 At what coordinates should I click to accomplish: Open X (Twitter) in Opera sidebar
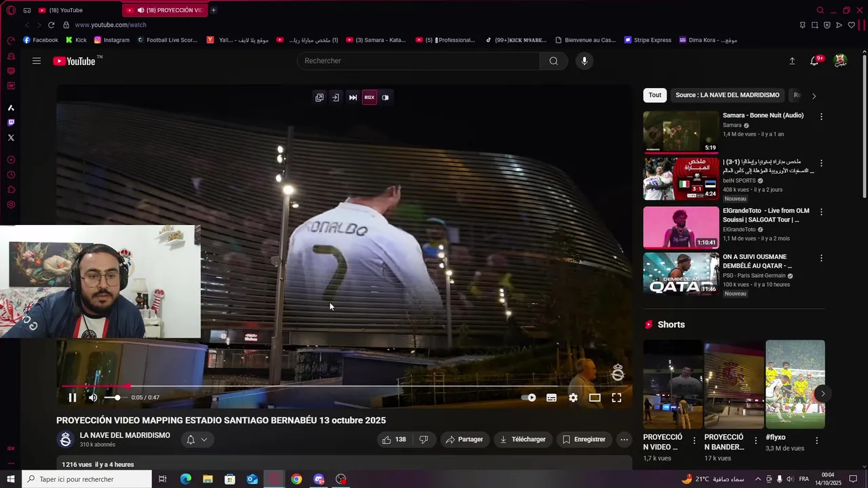click(x=11, y=138)
